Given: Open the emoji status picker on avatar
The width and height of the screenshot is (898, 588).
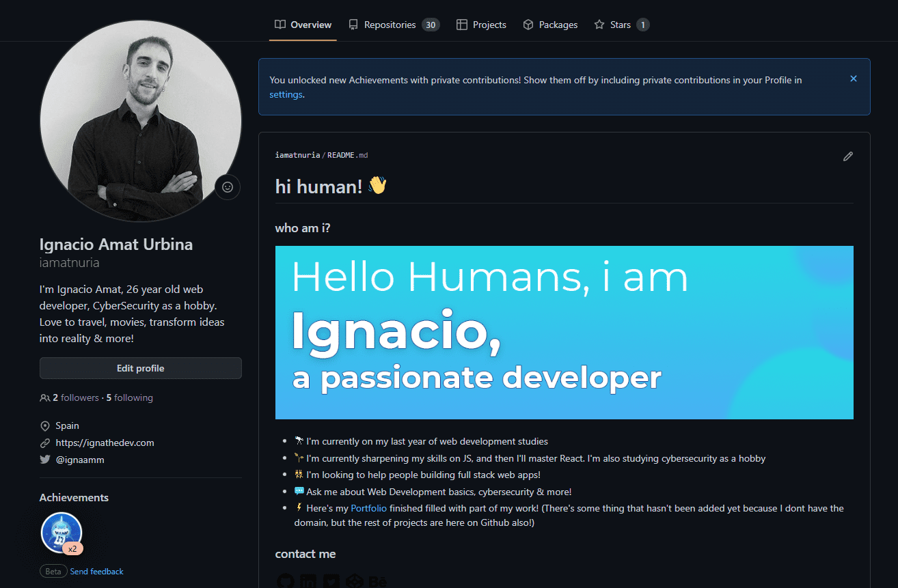Looking at the screenshot, I should coord(228,187).
